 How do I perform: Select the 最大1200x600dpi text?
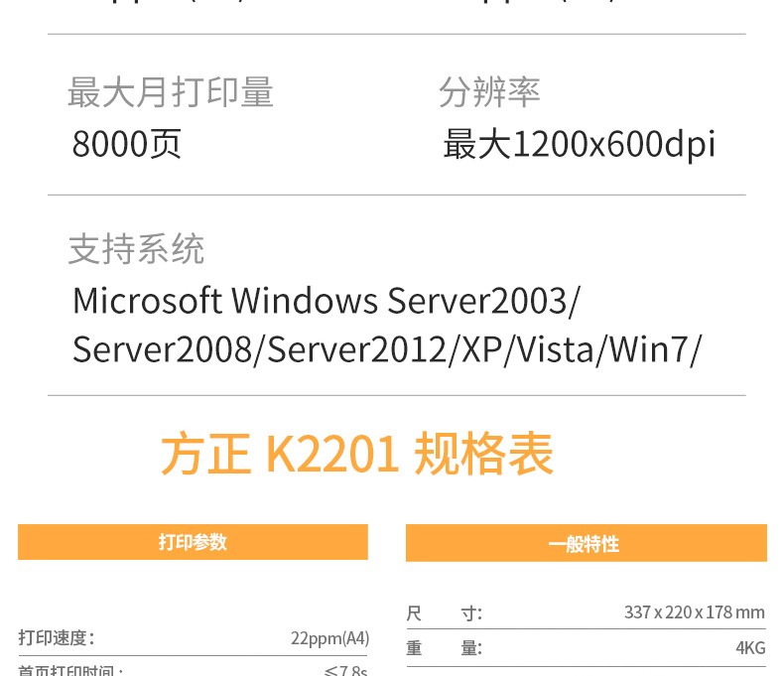(579, 144)
